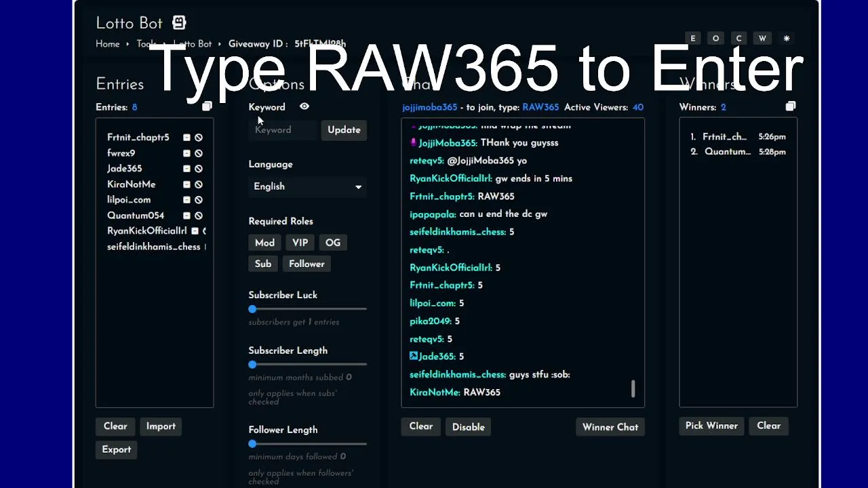
Task: Adjust the Subscriber Luck slider handle
Action: coord(252,309)
